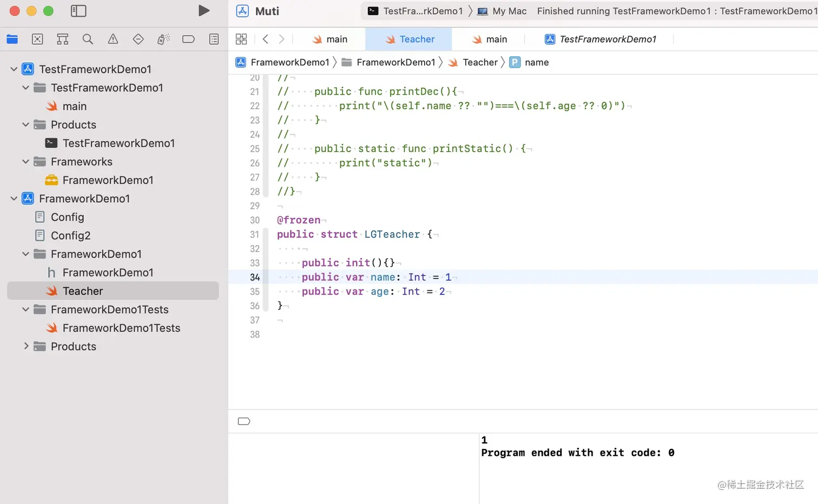Open the Project navigator folder icon
The width and height of the screenshot is (818, 504).
[12, 39]
